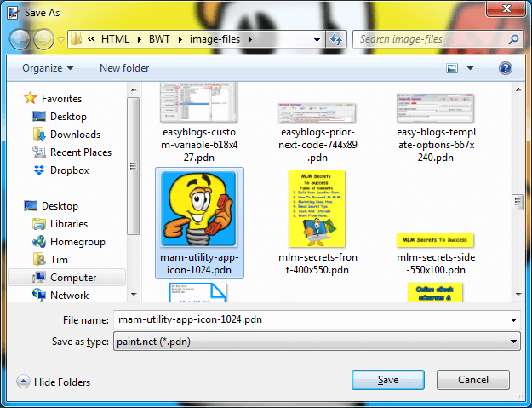
Task: Click the Libraries icon
Action: 39,224
